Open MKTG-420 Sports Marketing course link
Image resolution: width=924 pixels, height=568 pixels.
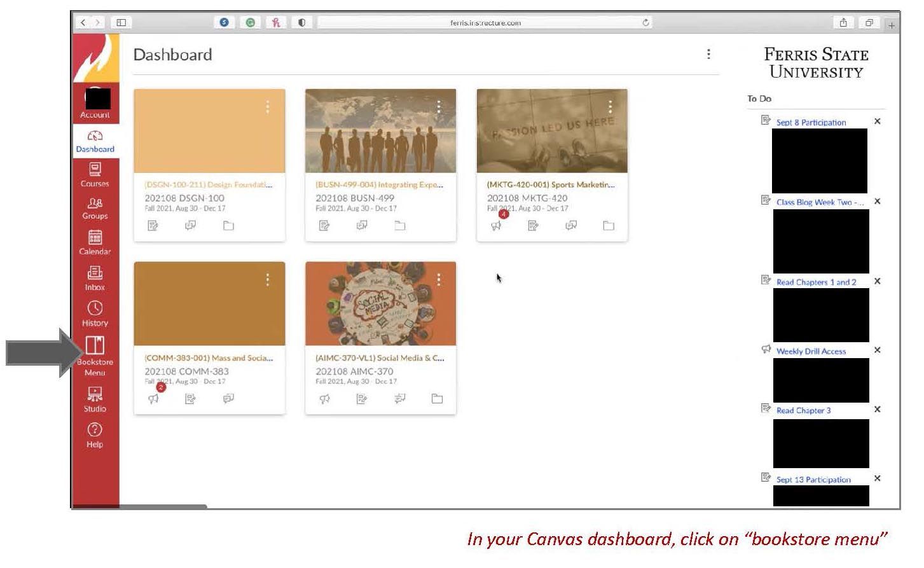point(551,184)
